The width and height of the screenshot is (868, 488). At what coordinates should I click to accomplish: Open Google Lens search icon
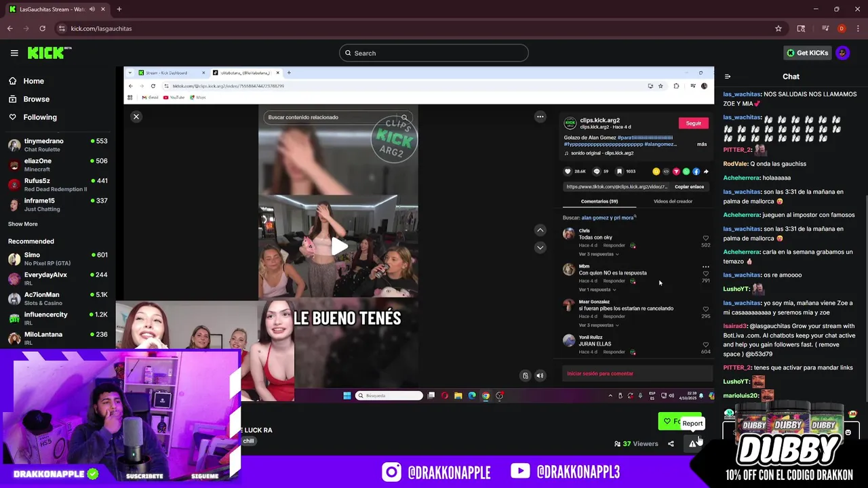[x=801, y=28]
